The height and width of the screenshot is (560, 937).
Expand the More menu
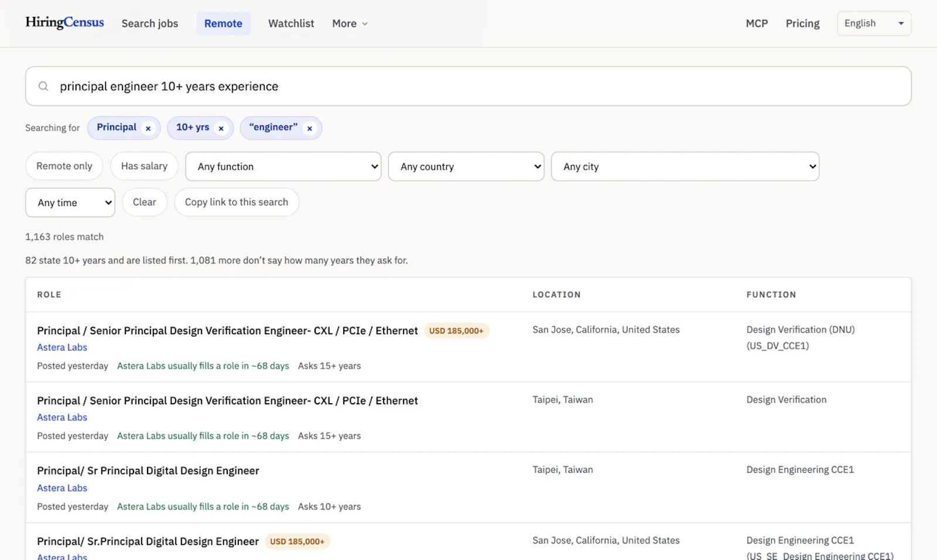[x=350, y=23]
